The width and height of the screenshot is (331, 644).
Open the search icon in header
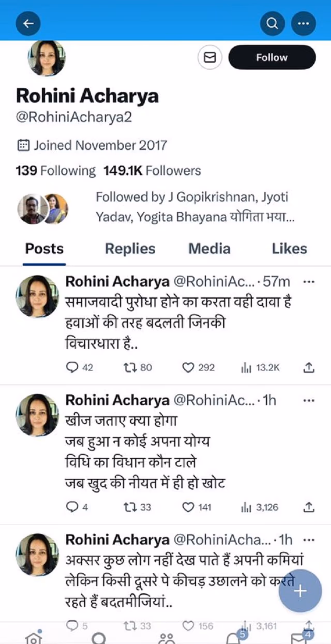pos(272,24)
